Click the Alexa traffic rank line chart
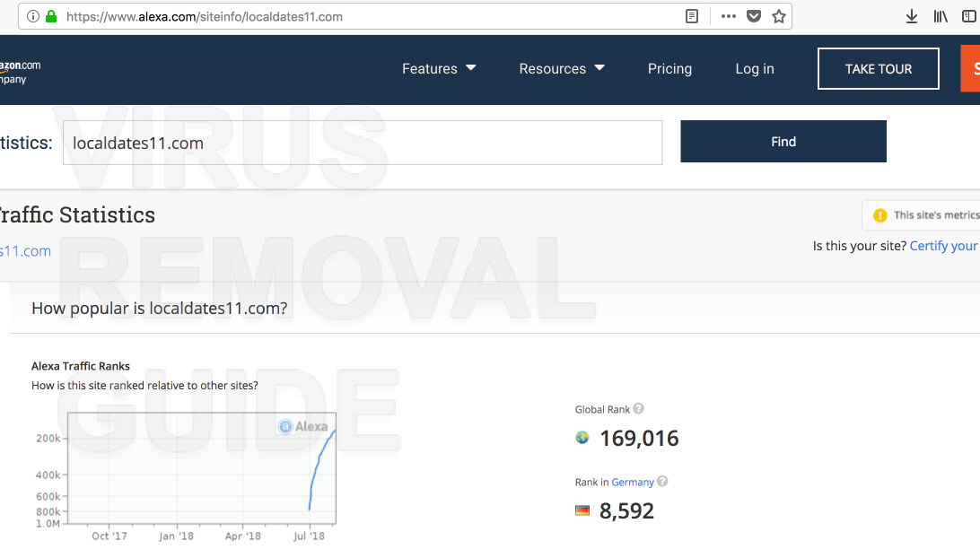980x558 pixels. coord(202,468)
